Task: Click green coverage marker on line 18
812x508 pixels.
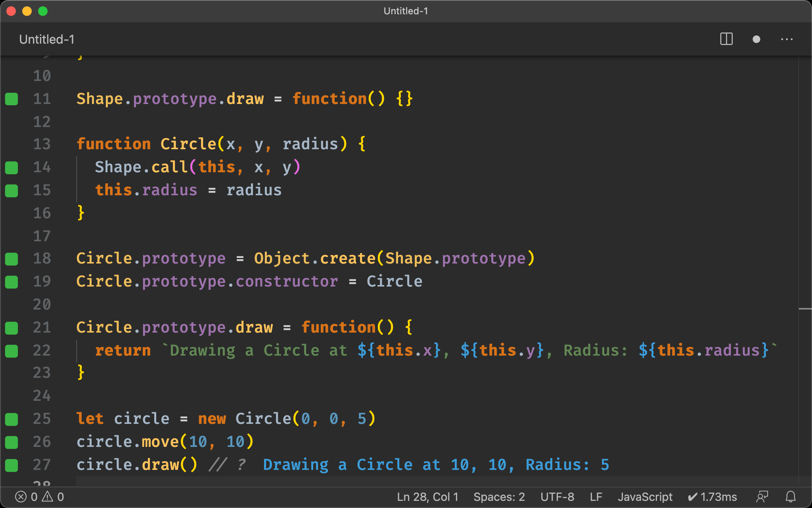Action: pos(11,259)
